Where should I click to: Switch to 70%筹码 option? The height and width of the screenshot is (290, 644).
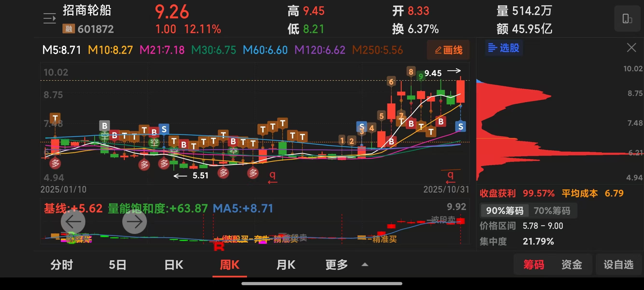pos(552,210)
